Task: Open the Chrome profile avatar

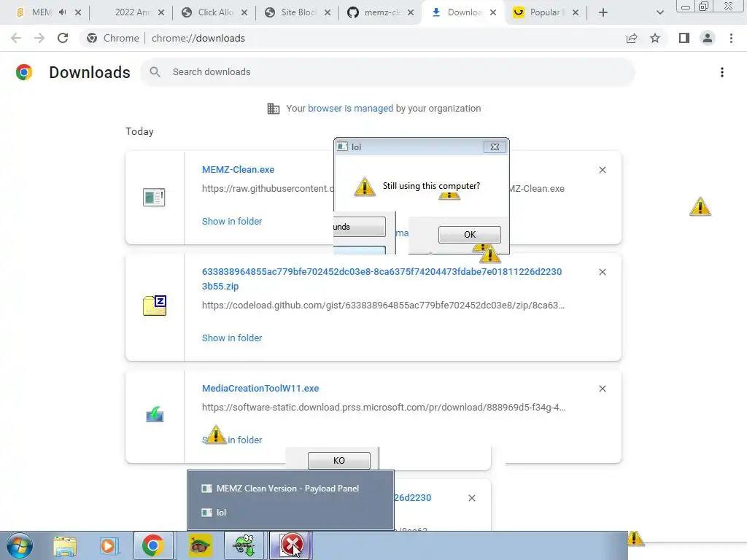Action: (x=708, y=38)
